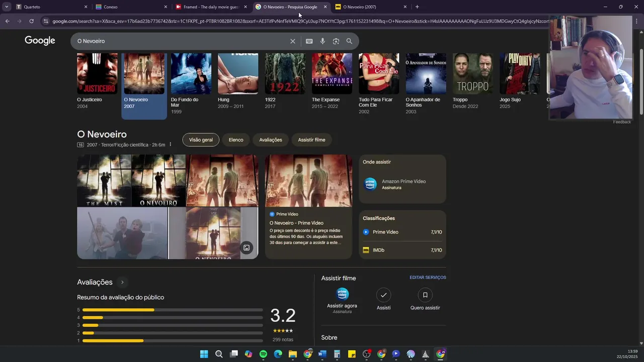Open Microsoft Edge from the taskbar

278,354
